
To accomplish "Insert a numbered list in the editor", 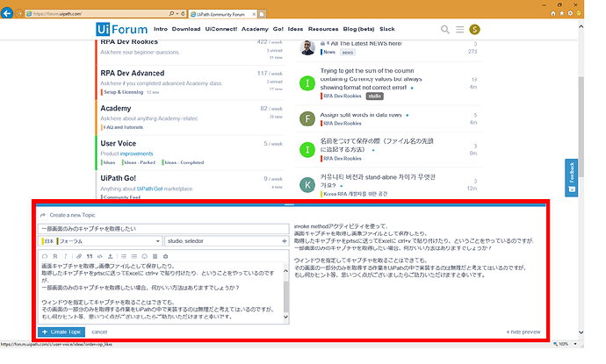I will coord(134,256).
